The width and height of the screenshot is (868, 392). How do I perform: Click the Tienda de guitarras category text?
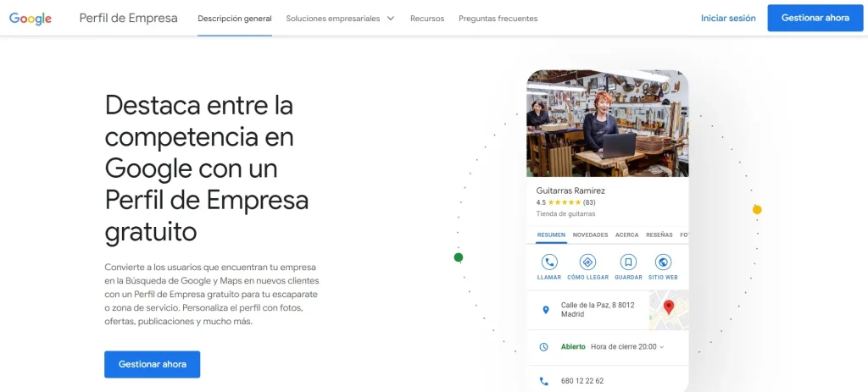click(x=565, y=213)
